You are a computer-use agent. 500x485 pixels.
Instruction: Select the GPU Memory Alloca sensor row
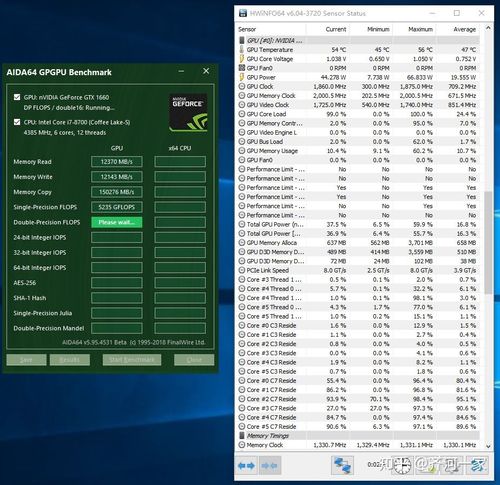pos(359,243)
